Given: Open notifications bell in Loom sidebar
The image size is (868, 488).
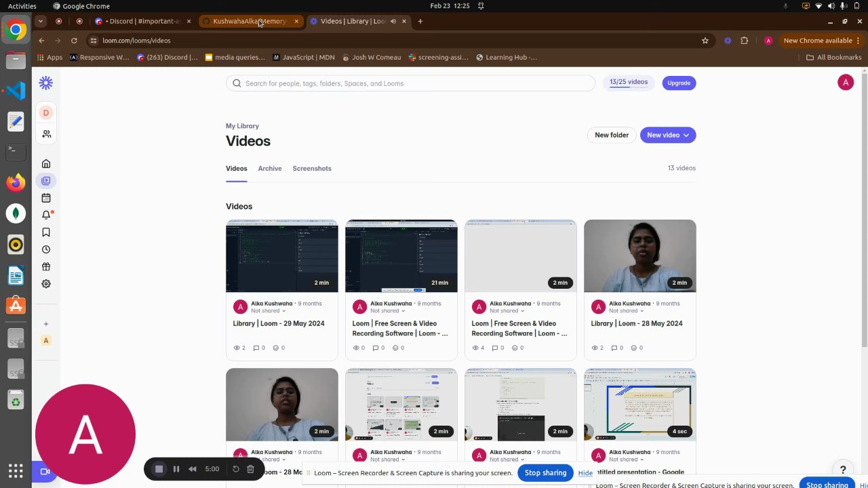Looking at the screenshot, I should pos(46,215).
